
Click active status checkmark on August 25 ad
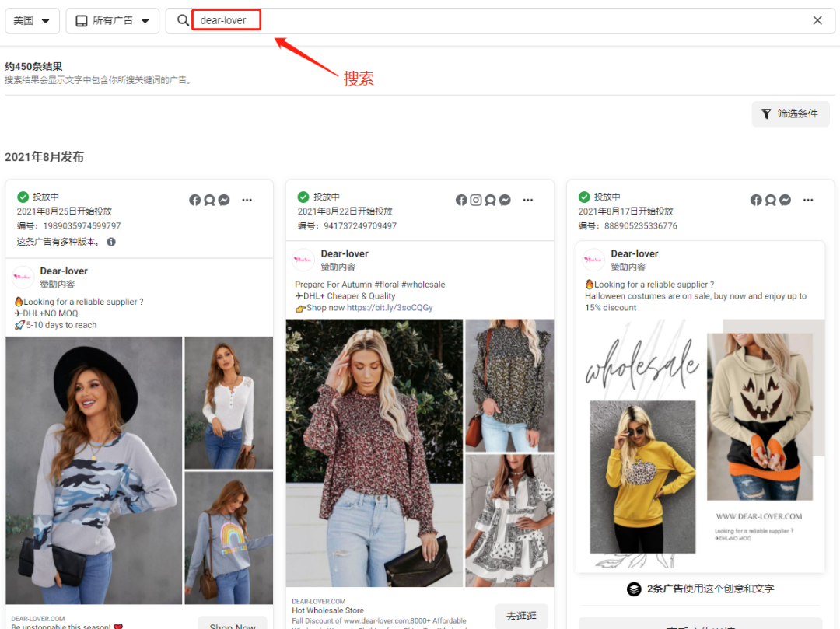click(x=23, y=197)
